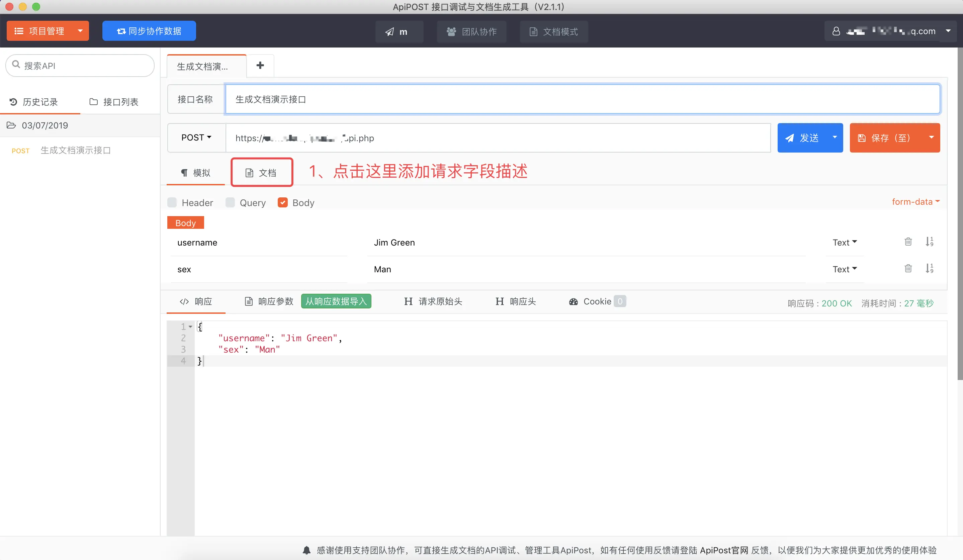Click the 搜索API search field
The height and width of the screenshot is (560, 963).
[80, 66]
